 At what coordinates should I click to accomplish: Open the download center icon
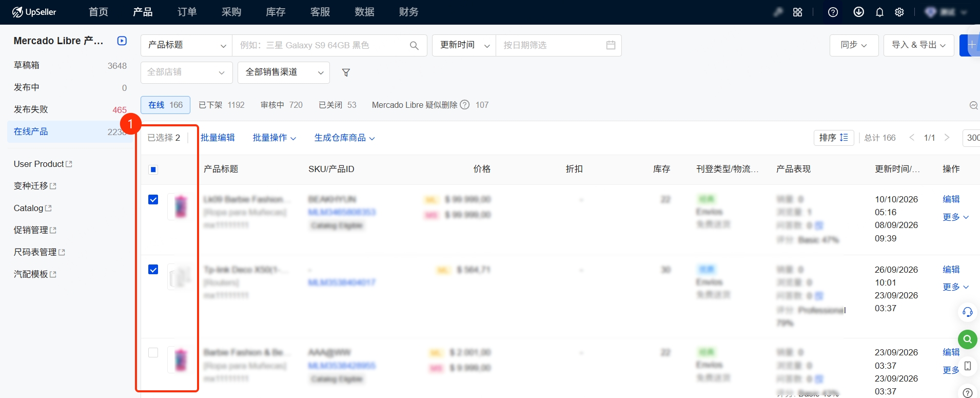pos(858,12)
